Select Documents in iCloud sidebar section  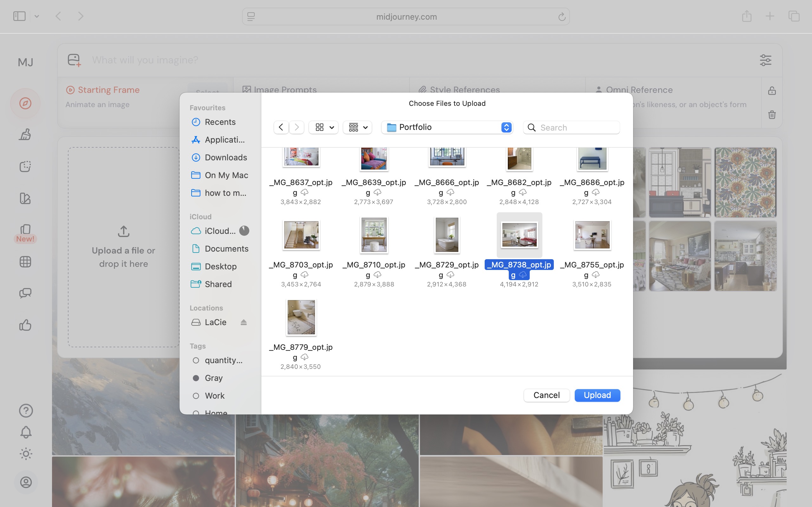tap(226, 249)
